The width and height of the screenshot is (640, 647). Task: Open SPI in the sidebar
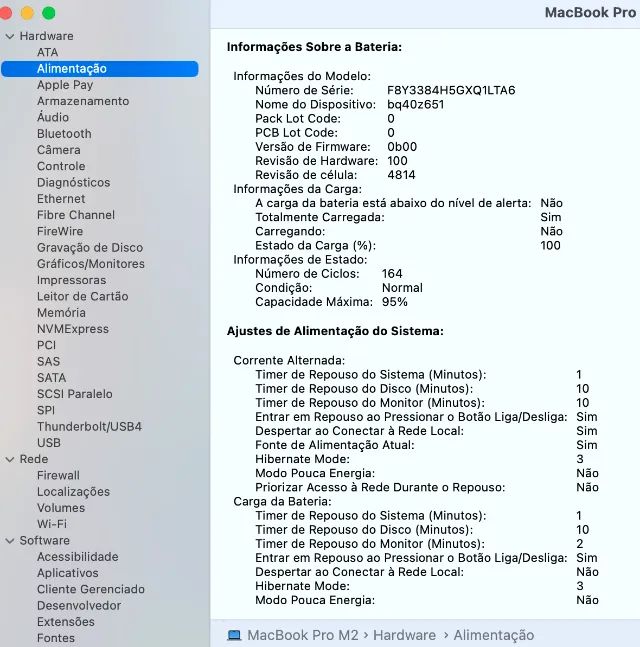pyautogui.click(x=46, y=411)
